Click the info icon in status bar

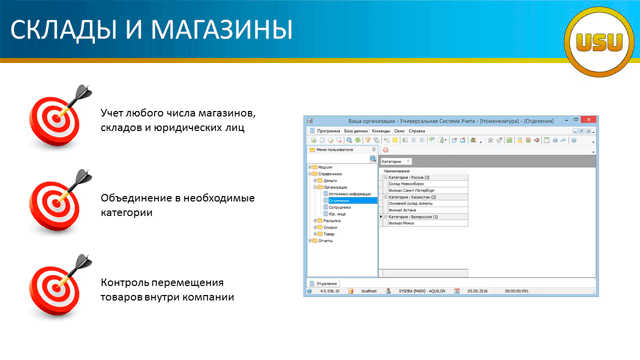310,291
